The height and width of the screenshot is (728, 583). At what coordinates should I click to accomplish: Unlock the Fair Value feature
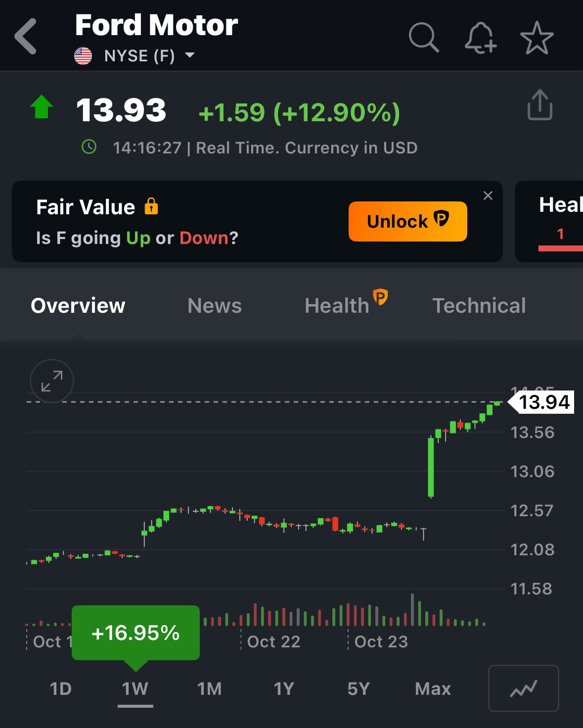pyautogui.click(x=408, y=221)
